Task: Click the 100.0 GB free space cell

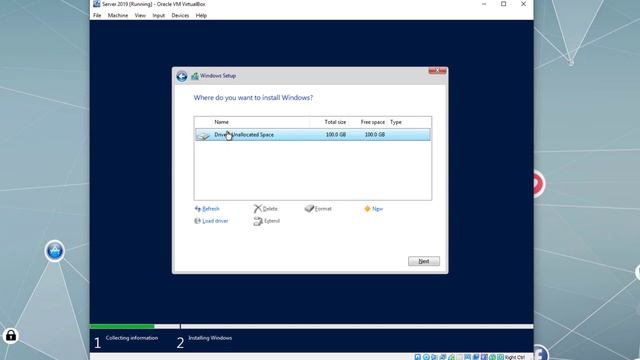Action: [375, 135]
